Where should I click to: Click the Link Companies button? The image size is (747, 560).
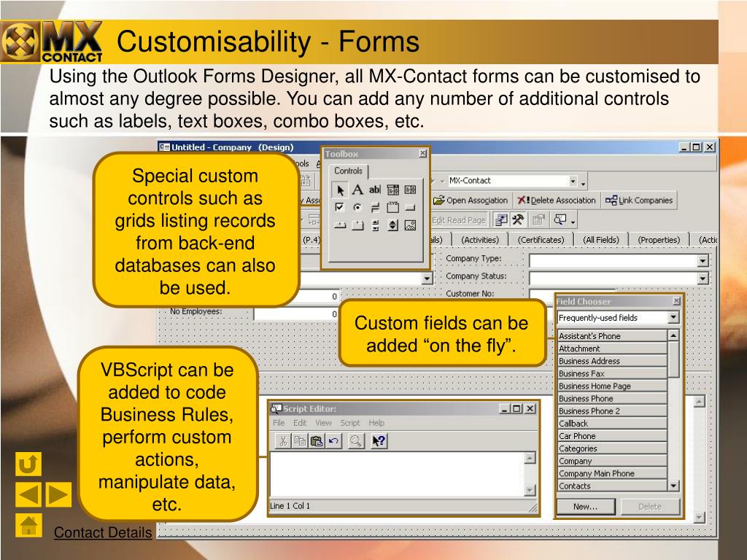[x=639, y=201]
